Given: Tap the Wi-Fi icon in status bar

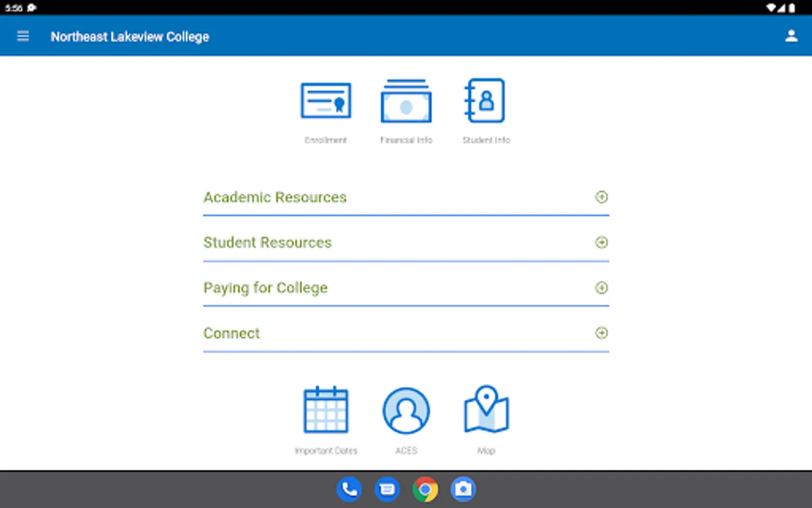Looking at the screenshot, I should [771, 8].
